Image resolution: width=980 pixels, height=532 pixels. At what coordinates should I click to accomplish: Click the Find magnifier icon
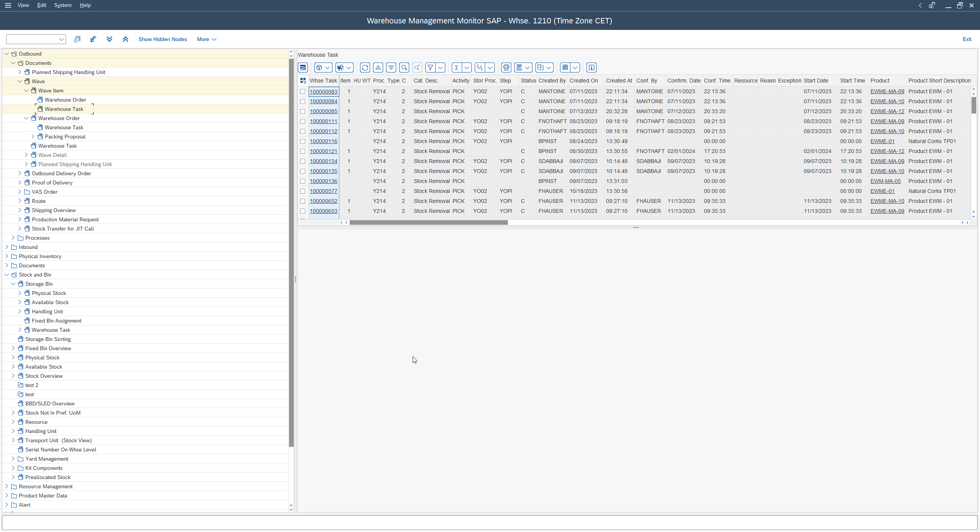click(404, 68)
